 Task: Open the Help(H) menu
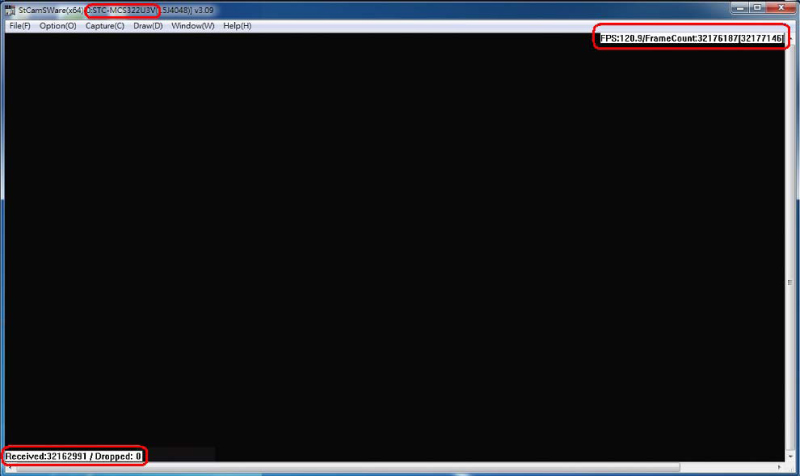click(237, 25)
